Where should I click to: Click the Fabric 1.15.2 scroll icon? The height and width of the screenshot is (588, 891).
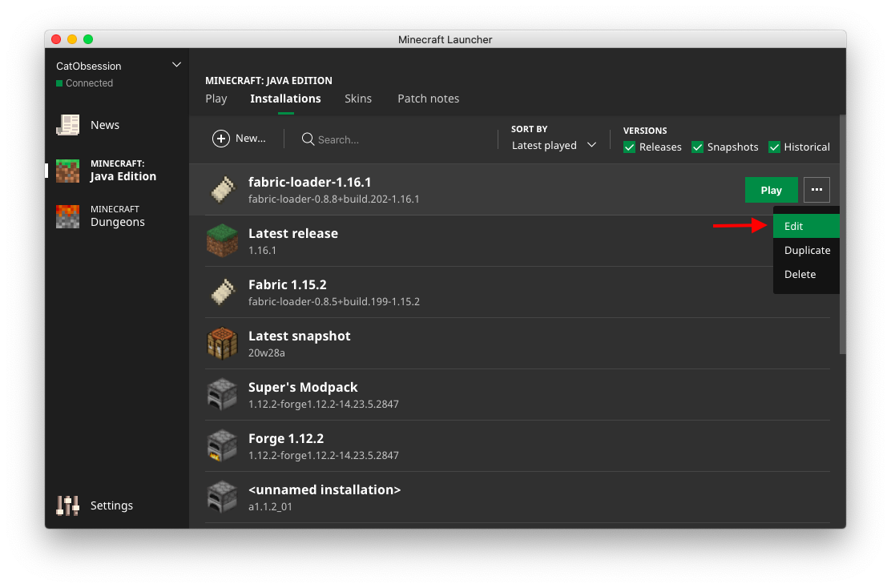click(222, 292)
